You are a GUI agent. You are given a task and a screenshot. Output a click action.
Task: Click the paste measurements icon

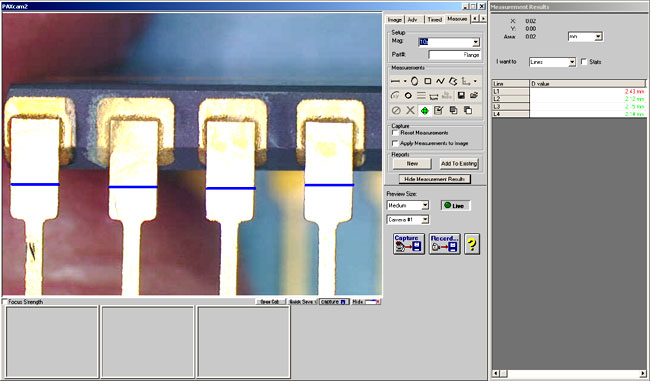pyautogui.click(x=468, y=110)
